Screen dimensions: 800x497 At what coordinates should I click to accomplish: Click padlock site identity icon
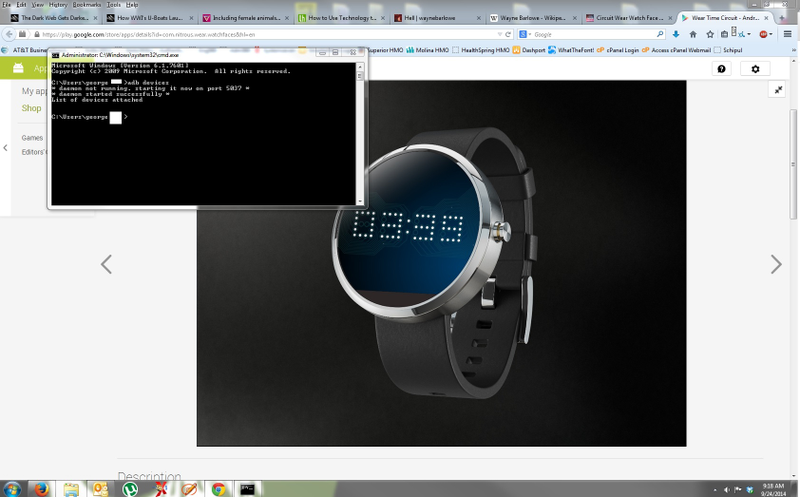[x=37, y=34]
